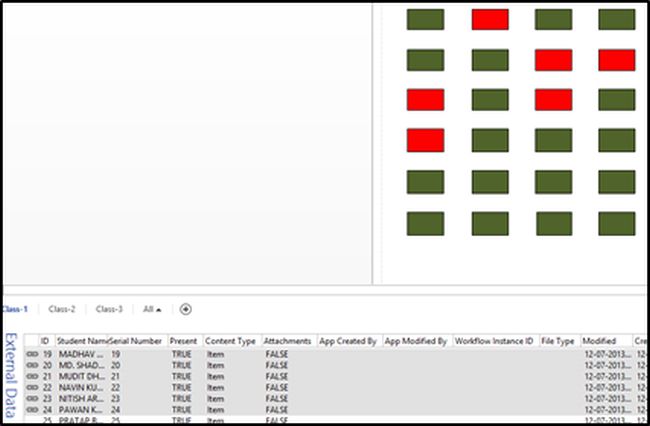This screenshot has width=650, height=426.
Task: Click the Serial Number column header
Action: coord(138,341)
